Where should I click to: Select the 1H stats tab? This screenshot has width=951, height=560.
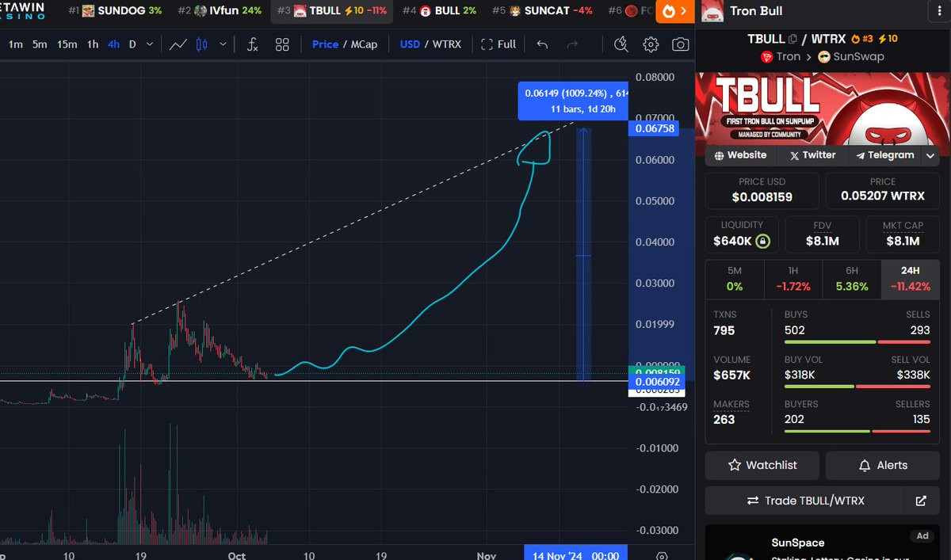coord(793,278)
